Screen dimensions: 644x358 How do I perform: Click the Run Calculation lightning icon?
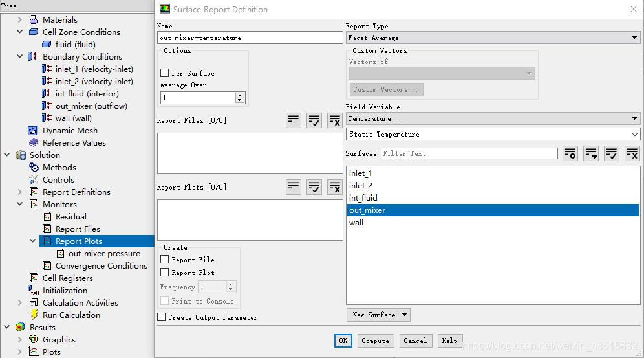point(34,315)
